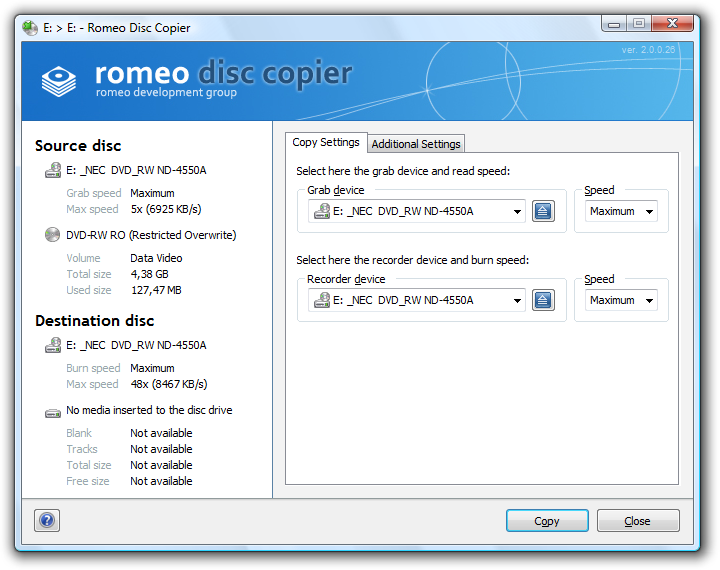720x570 pixels.
Task: Click the Destination disc drive icon
Action: pyautogui.click(x=53, y=345)
